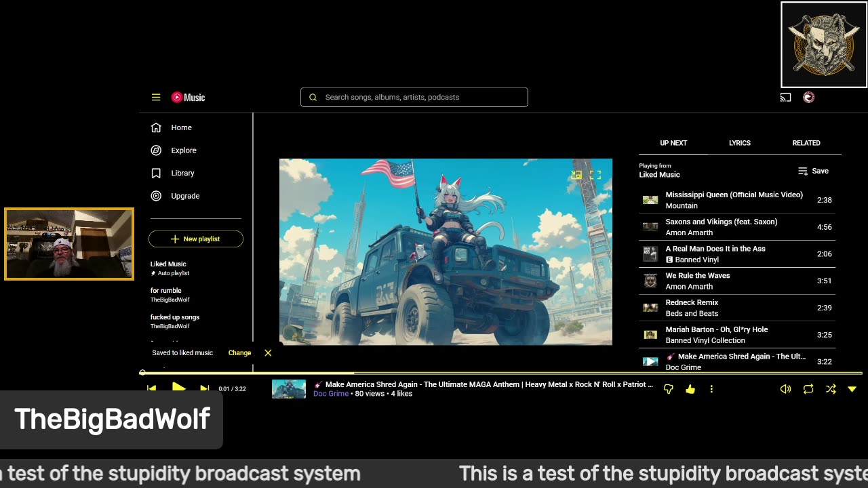The image size is (868, 488).
Task: Dismiss the 'Saved to liked music' toast
Action: [268, 353]
